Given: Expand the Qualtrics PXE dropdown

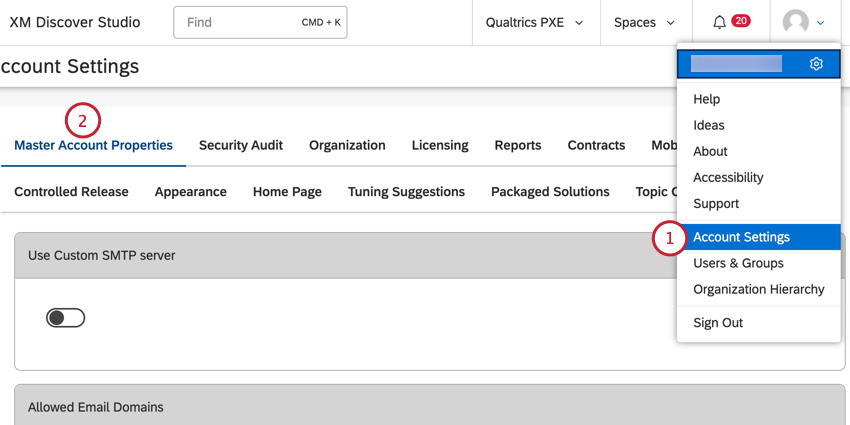Looking at the screenshot, I should coord(534,22).
